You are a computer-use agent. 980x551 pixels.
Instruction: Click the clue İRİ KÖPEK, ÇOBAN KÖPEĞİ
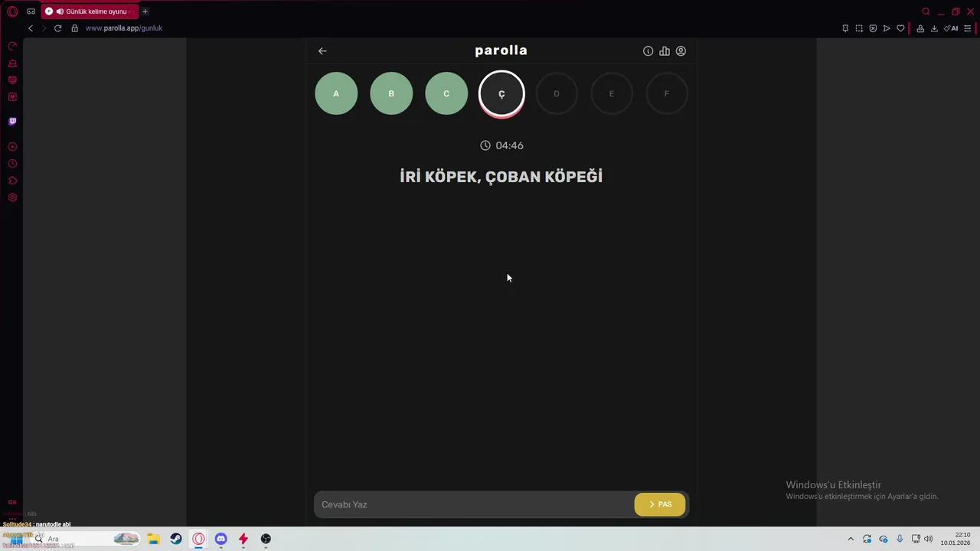click(x=501, y=177)
